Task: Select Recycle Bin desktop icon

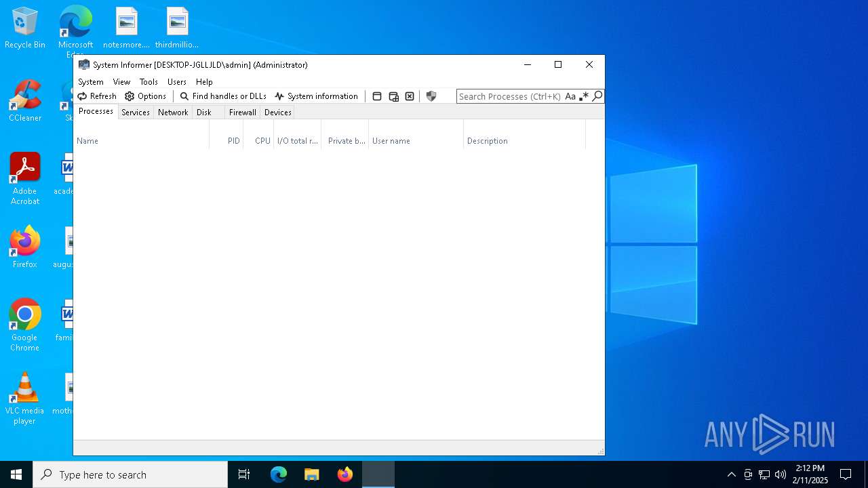Action: [25, 28]
